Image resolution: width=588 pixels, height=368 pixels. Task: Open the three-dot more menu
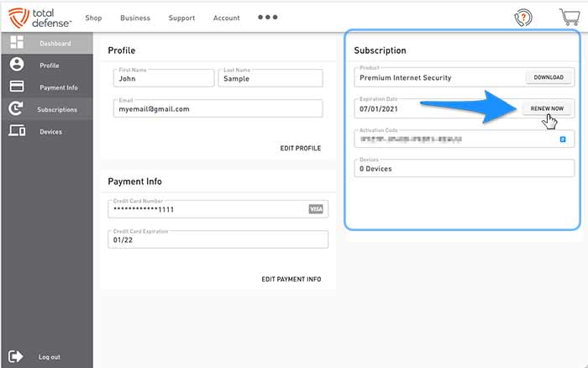[x=268, y=18]
